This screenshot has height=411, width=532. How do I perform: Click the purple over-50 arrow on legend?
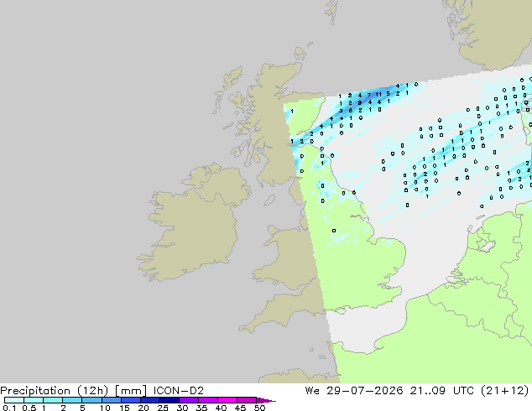(x=266, y=400)
